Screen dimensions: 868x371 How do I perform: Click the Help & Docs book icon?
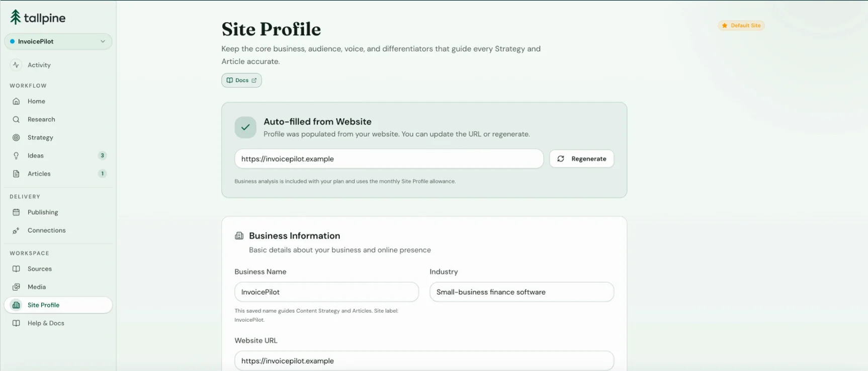tap(16, 323)
